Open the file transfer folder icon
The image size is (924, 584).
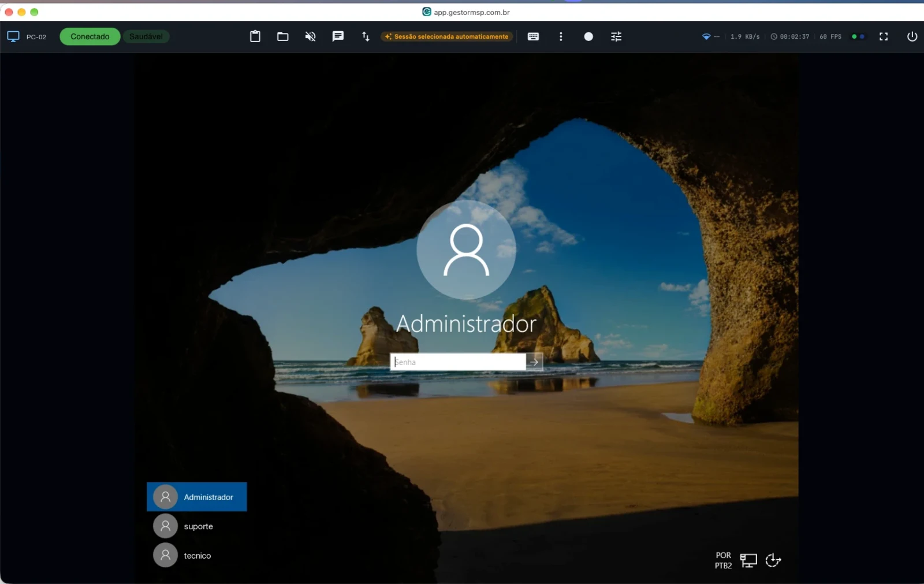pos(282,36)
